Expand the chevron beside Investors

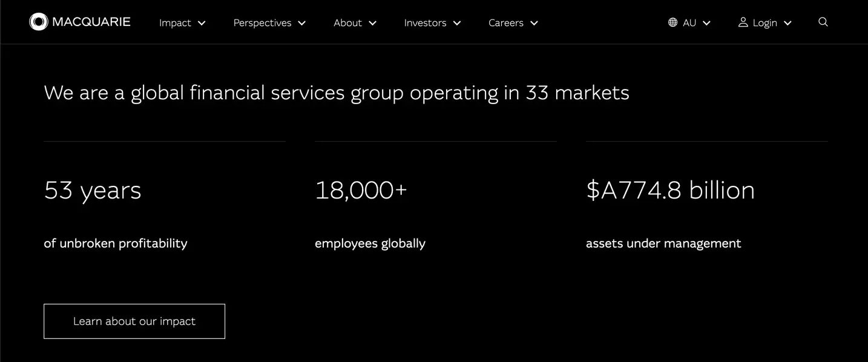(457, 23)
